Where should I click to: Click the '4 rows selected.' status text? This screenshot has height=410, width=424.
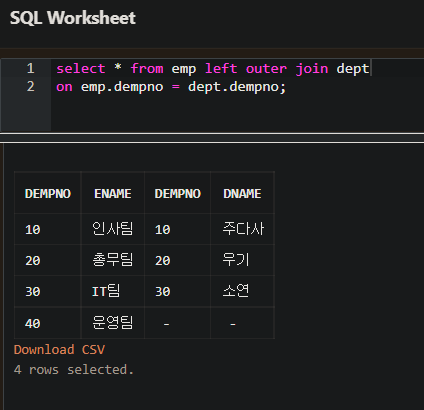[74, 370]
